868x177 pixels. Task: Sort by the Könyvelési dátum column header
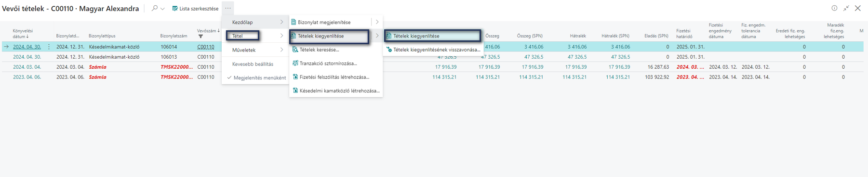(23, 33)
